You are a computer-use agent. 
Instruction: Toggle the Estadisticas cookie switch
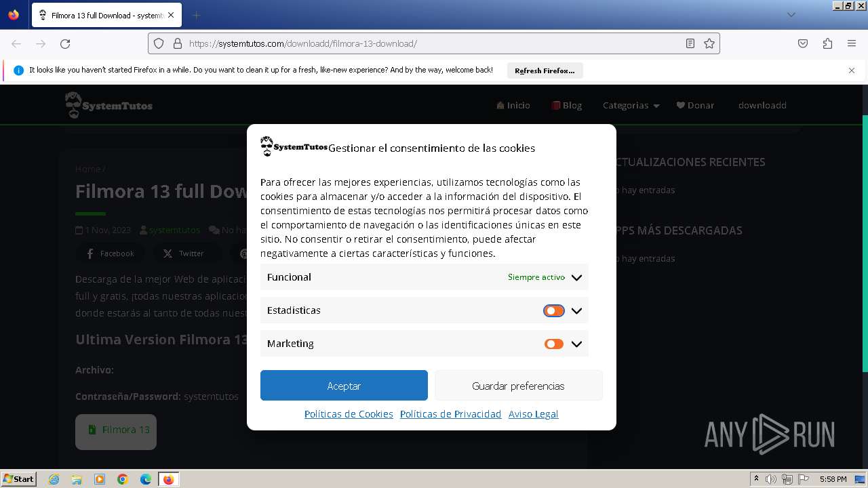(x=553, y=310)
